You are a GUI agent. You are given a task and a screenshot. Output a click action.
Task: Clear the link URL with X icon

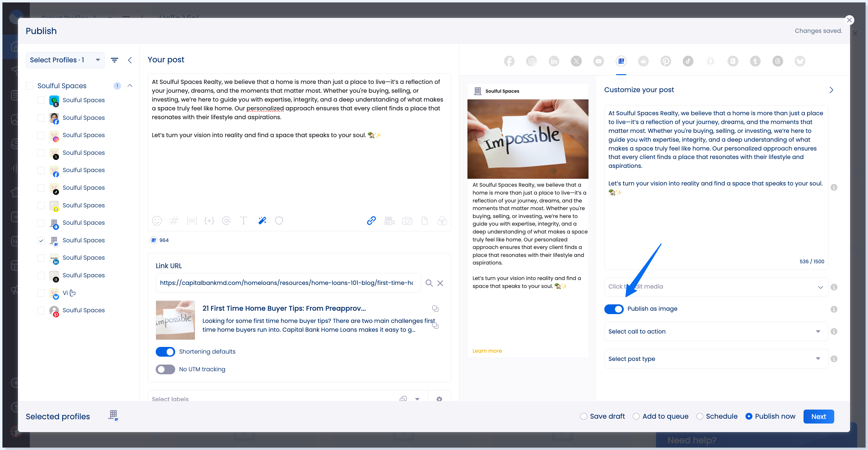tap(440, 283)
